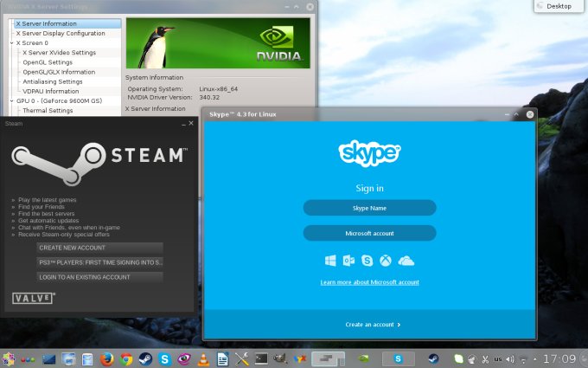
Task: Click the Windows logo icon in Skype
Action: pos(330,261)
